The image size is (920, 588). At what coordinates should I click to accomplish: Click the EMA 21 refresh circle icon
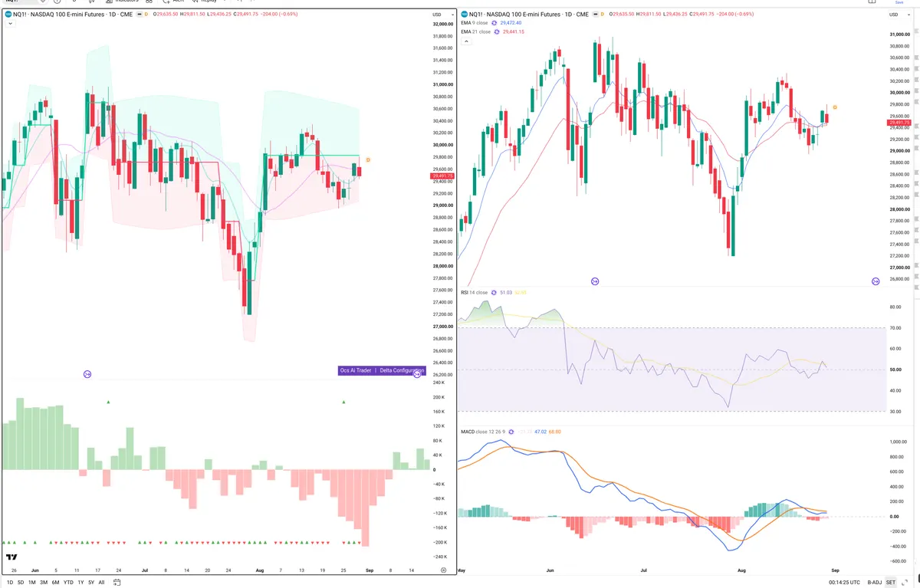(x=497, y=31)
